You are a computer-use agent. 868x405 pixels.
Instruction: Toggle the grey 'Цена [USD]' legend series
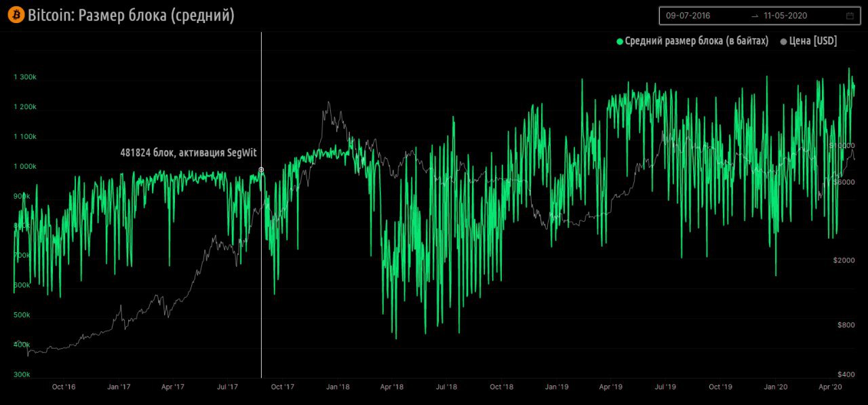[809, 41]
